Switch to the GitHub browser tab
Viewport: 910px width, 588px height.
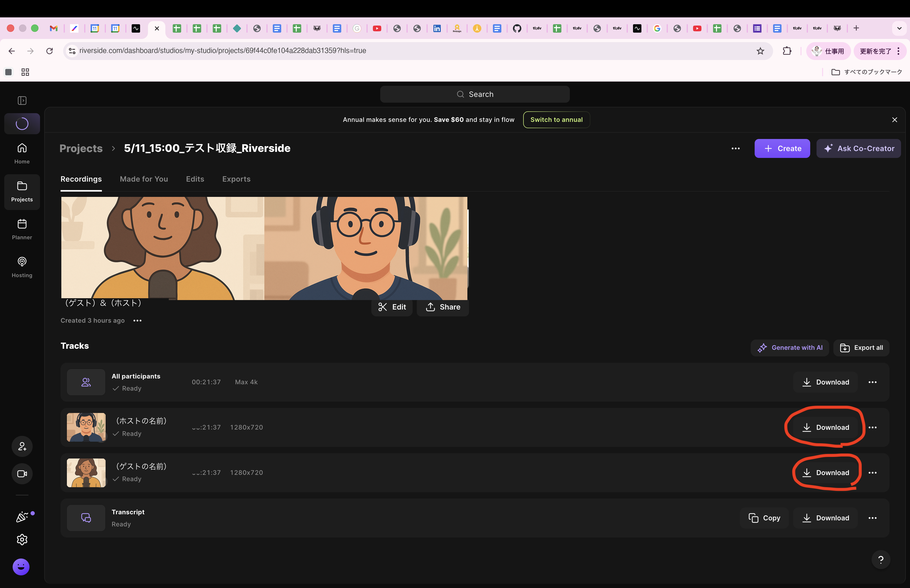tap(517, 28)
